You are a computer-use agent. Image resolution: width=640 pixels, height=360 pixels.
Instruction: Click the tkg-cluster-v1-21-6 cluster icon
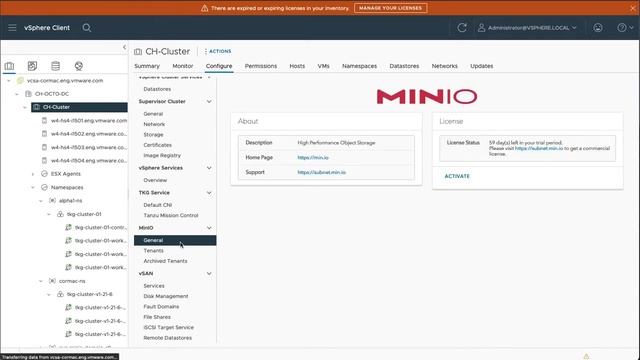pyautogui.click(x=60, y=294)
